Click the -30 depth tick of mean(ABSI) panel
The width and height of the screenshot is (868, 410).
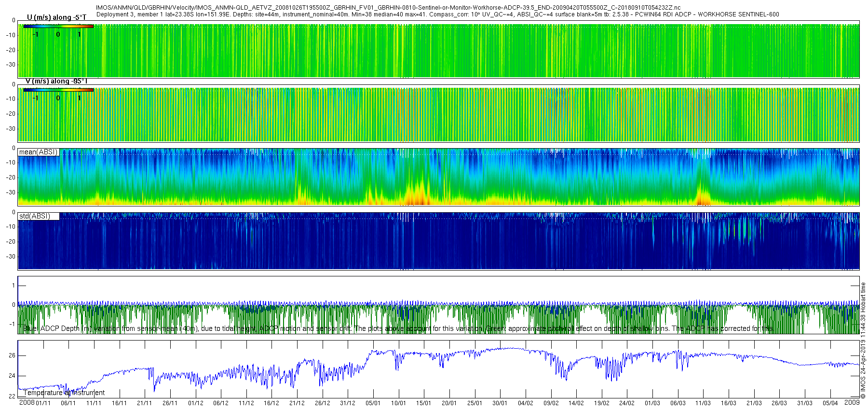click(x=11, y=192)
